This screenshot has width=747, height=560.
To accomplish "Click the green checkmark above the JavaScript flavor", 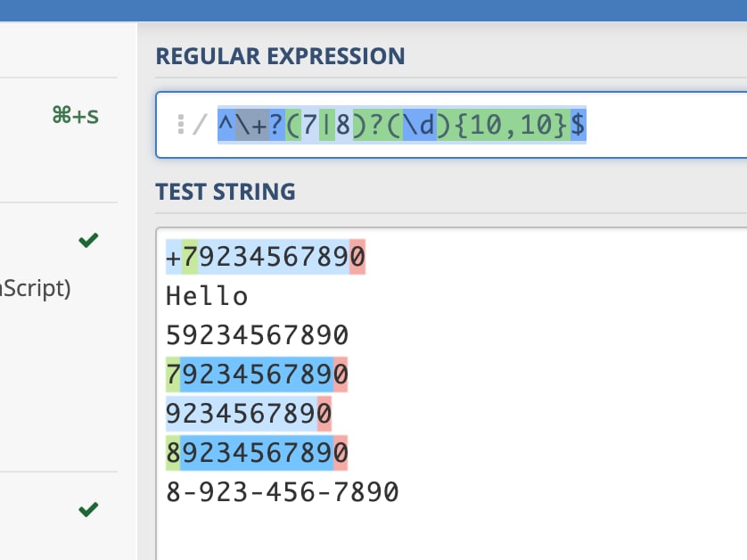I will point(88,240).
